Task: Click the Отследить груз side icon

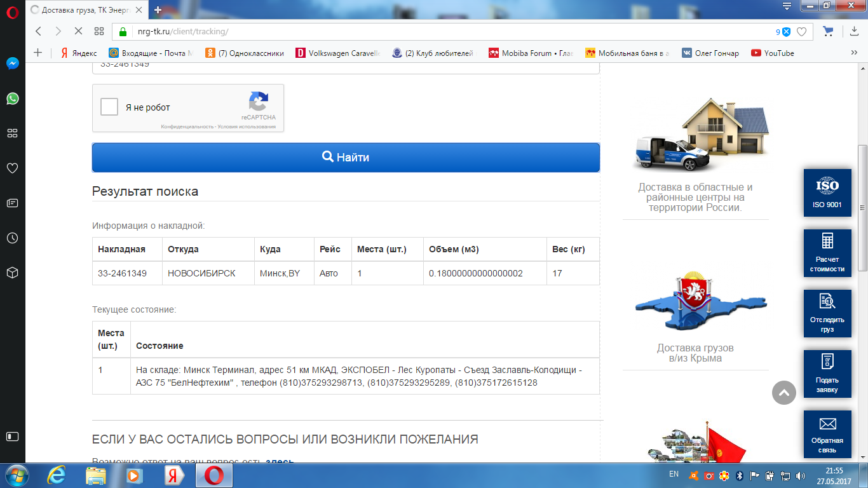Action: pos(827,313)
